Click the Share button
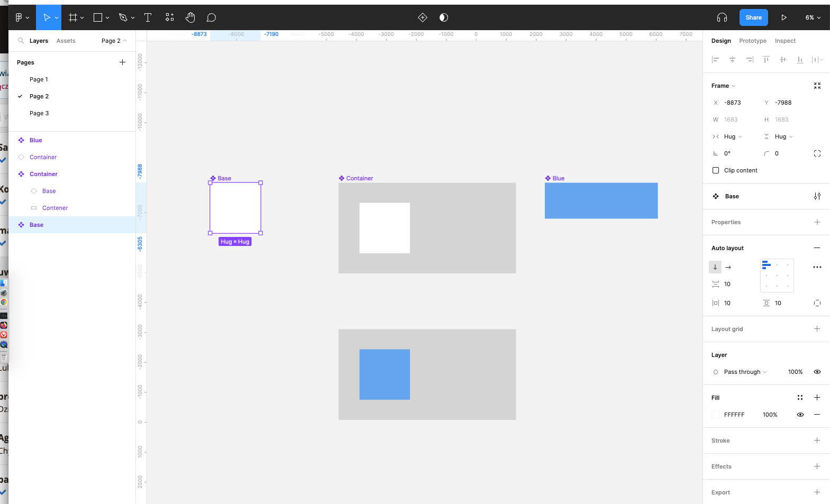 [754, 17]
